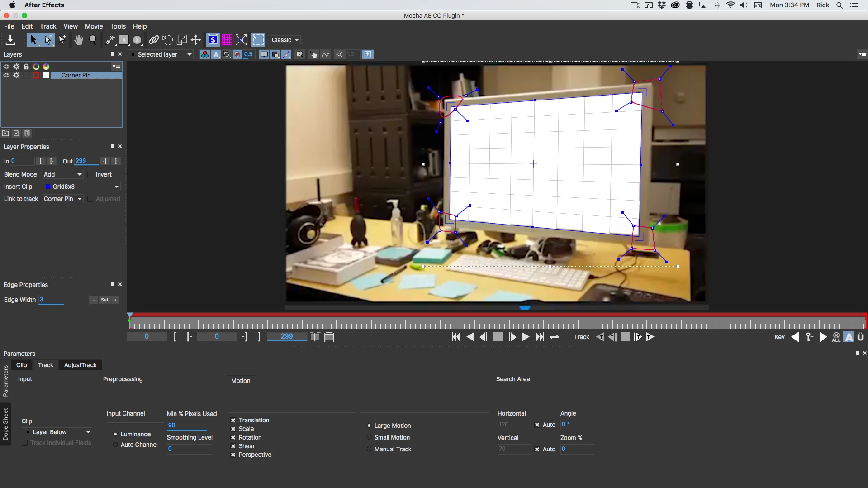This screenshot has height=488, width=868.
Task: Open the Dope Sheet side tab
Action: pos(5,424)
